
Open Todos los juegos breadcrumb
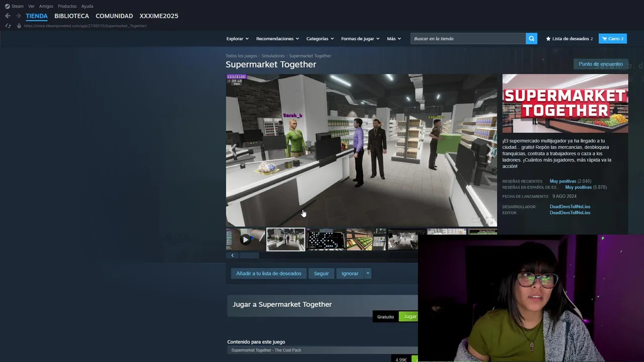click(x=241, y=56)
